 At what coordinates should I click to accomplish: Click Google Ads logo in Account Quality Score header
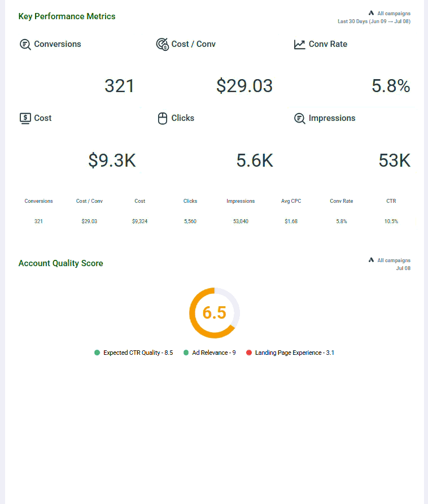point(371,260)
